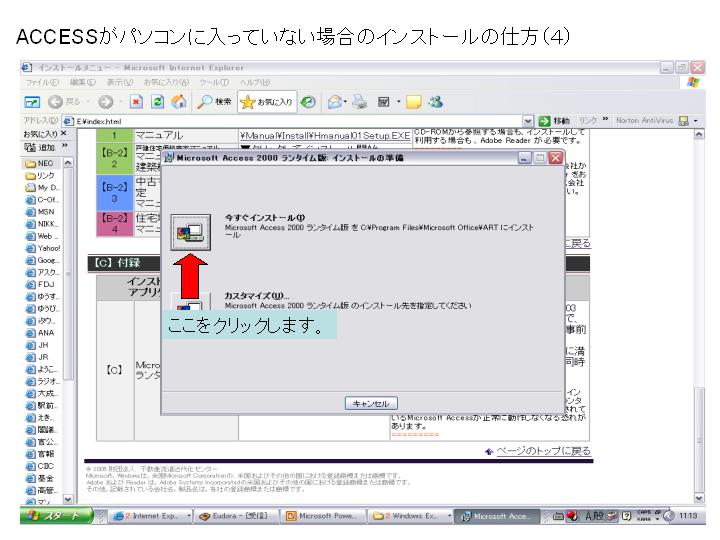Click the Search (検索) toolbar button
720x540 pixels.
point(214,101)
